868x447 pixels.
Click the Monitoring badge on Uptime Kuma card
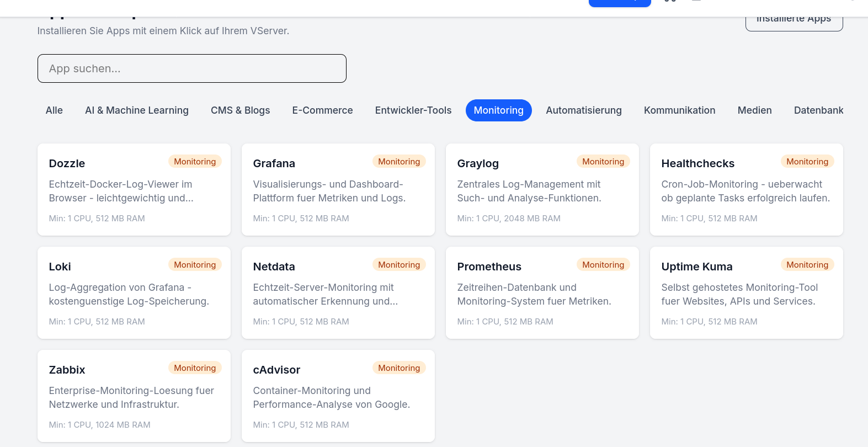pos(807,264)
